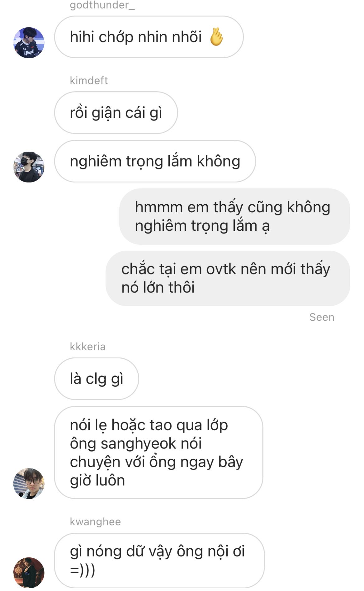Select "nghiêm trọng lắm không" message
This screenshot has width=364, height=591.
pyautogui.click(x=155, y=161)
